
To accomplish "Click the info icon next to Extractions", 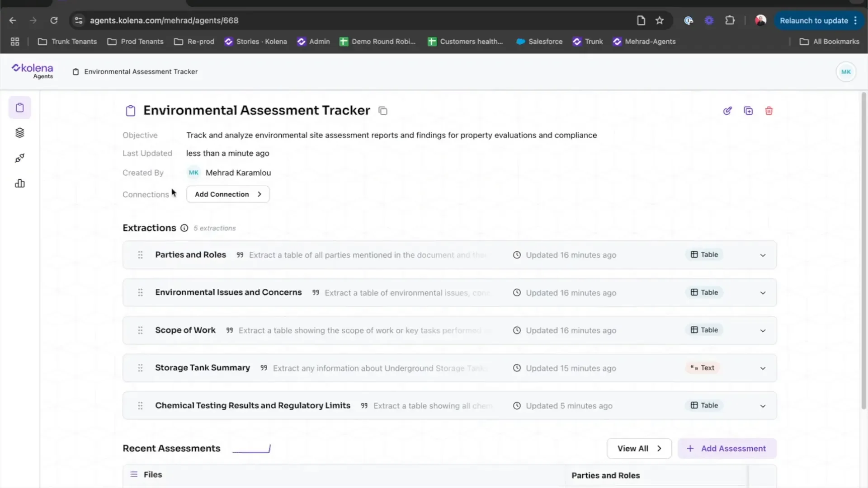I will click(184, 228).
